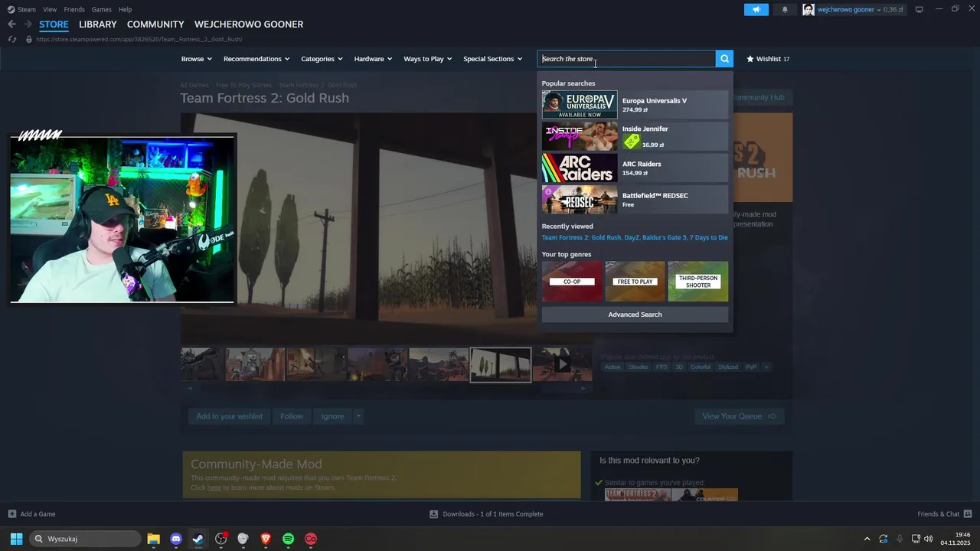Viewport: 980px width, 551px height.
Task: Click Add to your wishlist
Action: pos(229,416)
